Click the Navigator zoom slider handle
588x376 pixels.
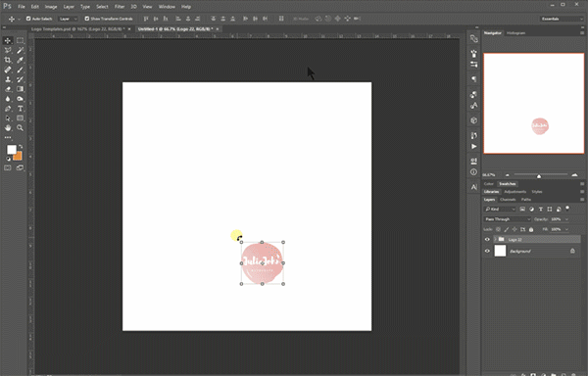pyautogui.click(x=539, y=175)
